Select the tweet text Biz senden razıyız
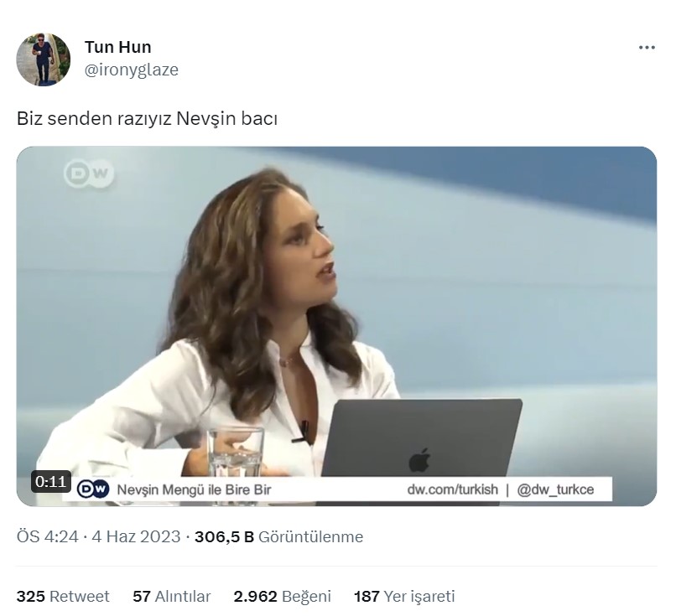This screenshot has width=676, height=616. click(95, 118)
